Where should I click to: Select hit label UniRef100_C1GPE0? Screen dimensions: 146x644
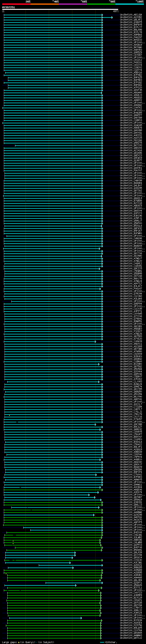[x=131, y=439]
